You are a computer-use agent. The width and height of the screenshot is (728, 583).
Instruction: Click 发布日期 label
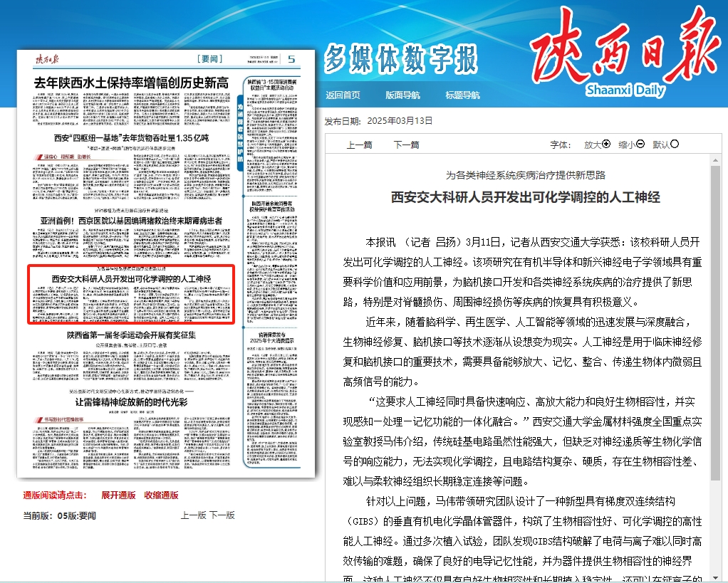[343, 121]
